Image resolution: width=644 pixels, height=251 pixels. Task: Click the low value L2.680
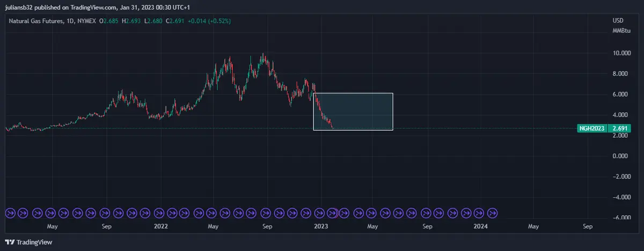point(153,21)
